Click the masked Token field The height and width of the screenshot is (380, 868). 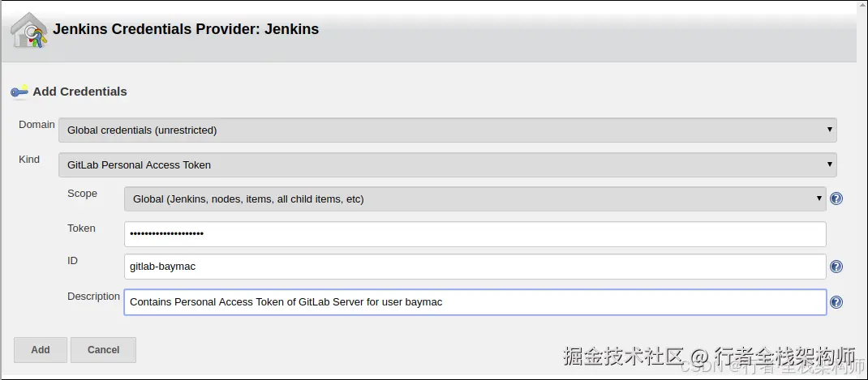[x=475, y=234]
